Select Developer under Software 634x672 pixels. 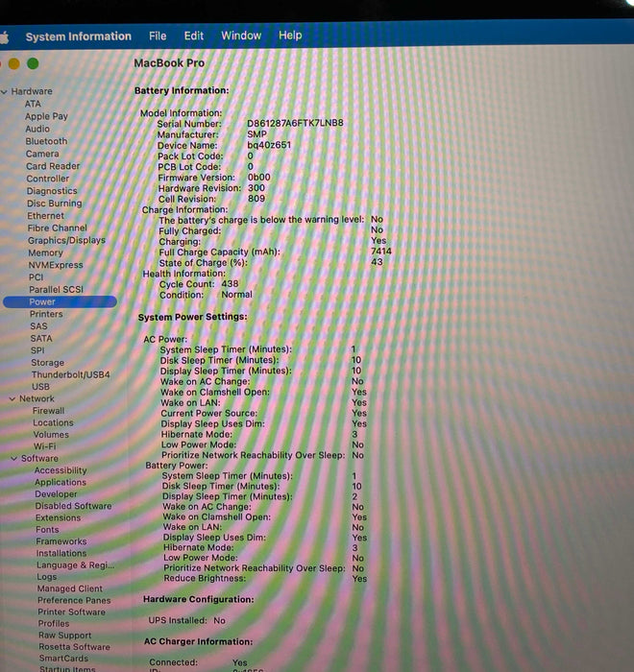tap(56, 494)
